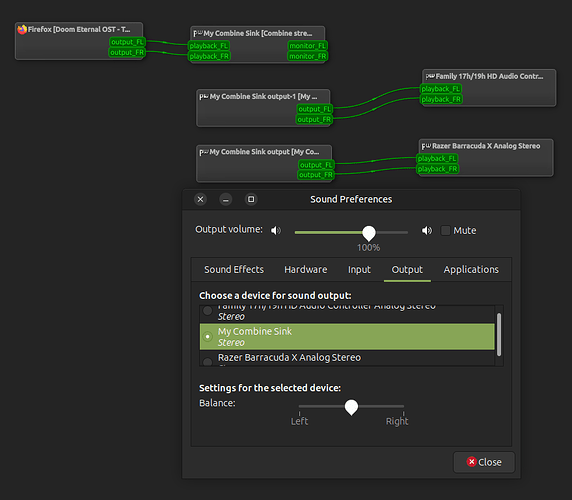Select the My Combine Sink radio button
The width and height of the screenshot is (572, 500).
[x=208, y=337]
